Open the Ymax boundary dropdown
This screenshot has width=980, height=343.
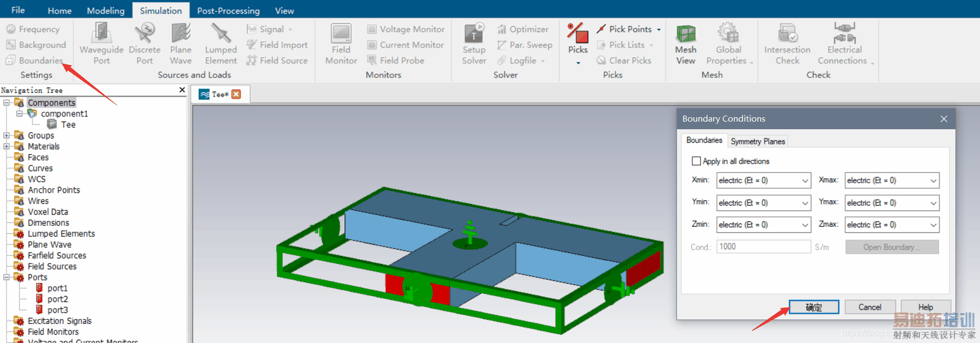point(892,203)
